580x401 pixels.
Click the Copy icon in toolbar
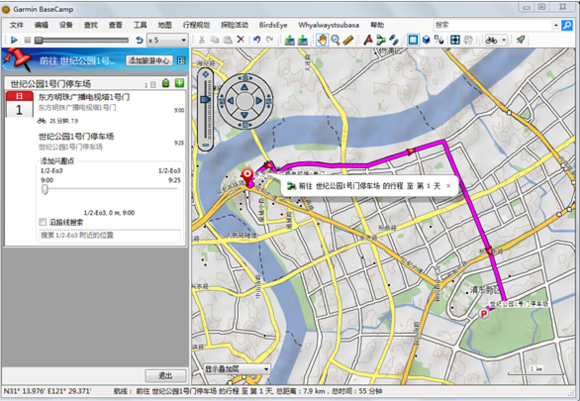coord(215,40)
